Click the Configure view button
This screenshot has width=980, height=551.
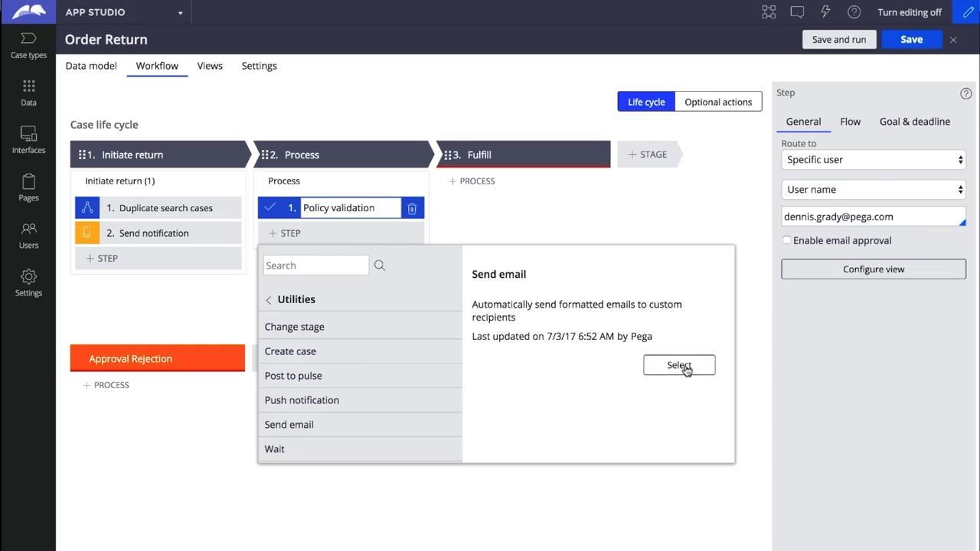coord(873,269)
